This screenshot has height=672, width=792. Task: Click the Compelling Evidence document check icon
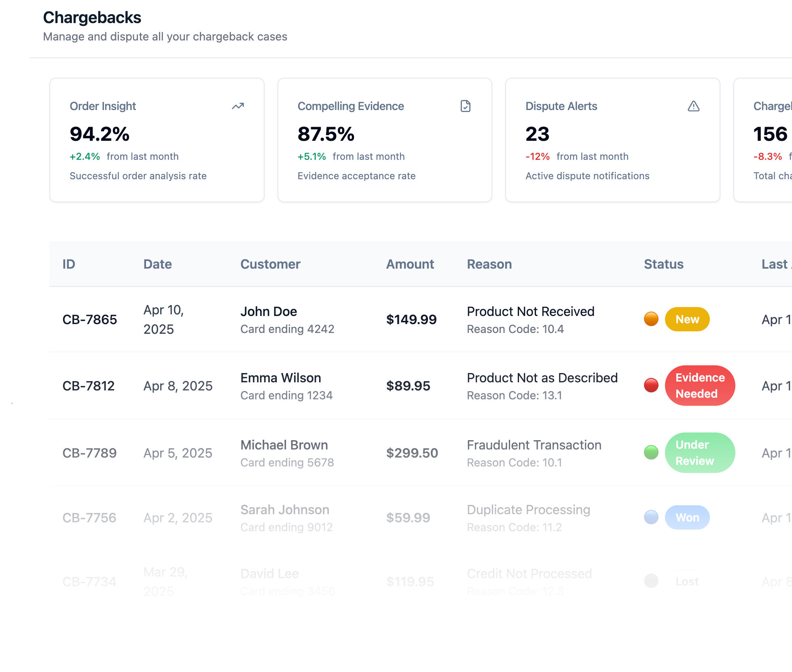point(465,106)
